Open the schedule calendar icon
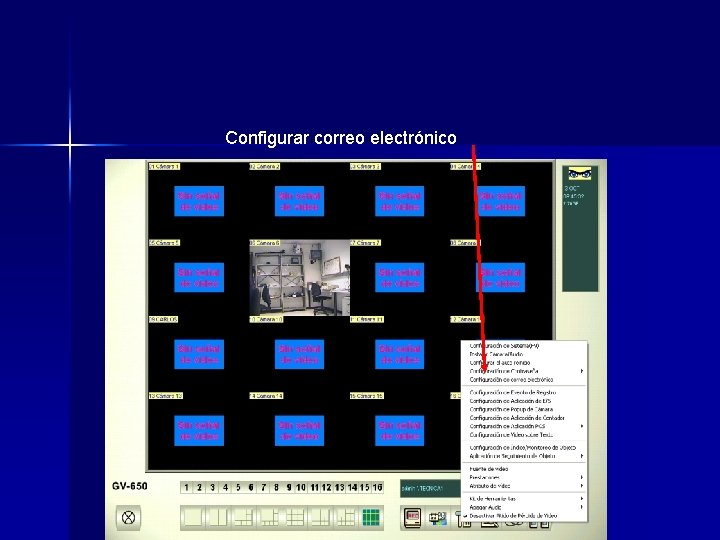 438,518
